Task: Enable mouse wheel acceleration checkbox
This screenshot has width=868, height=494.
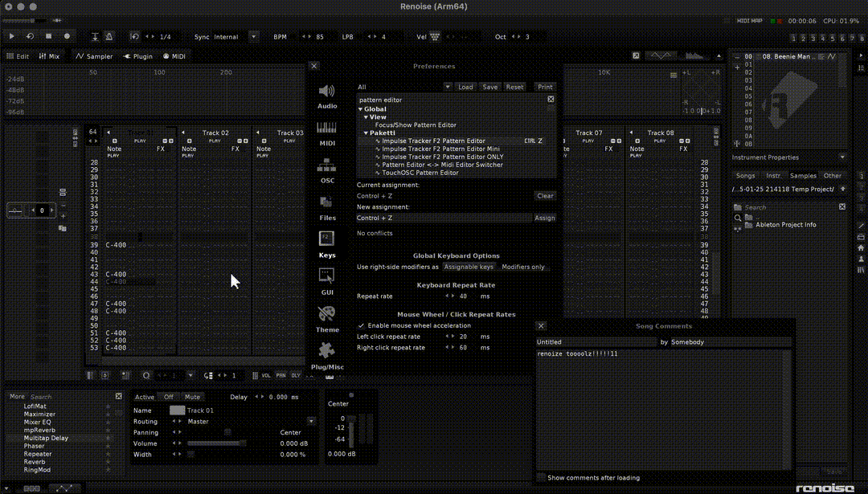Action: [x=361, y=325]
